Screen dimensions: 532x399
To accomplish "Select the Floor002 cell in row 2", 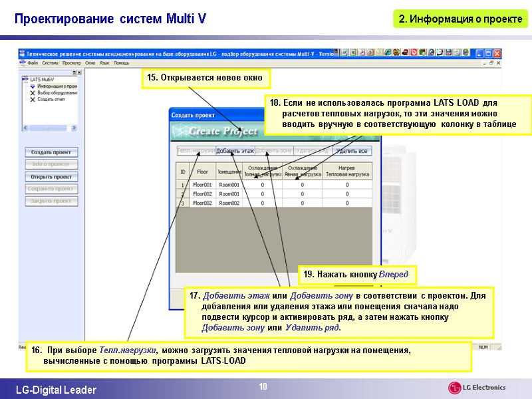I will [202, 194].
